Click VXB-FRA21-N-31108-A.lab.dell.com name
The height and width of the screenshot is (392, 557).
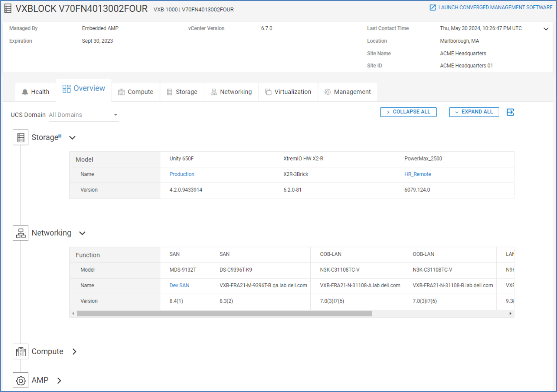[360, 286]
